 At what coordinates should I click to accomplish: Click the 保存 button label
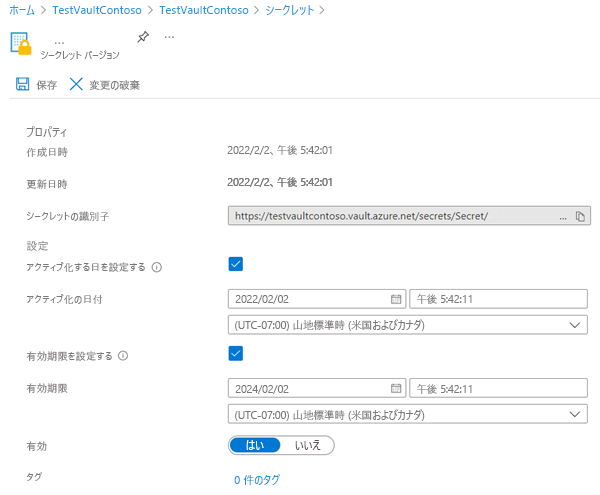47,85
